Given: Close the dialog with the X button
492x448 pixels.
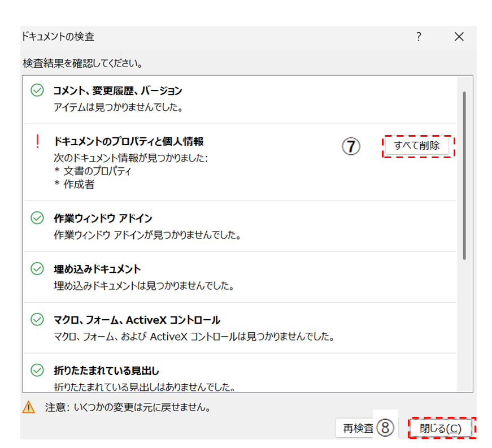Looking at the screenshot, I should click(x=459, y=37).
